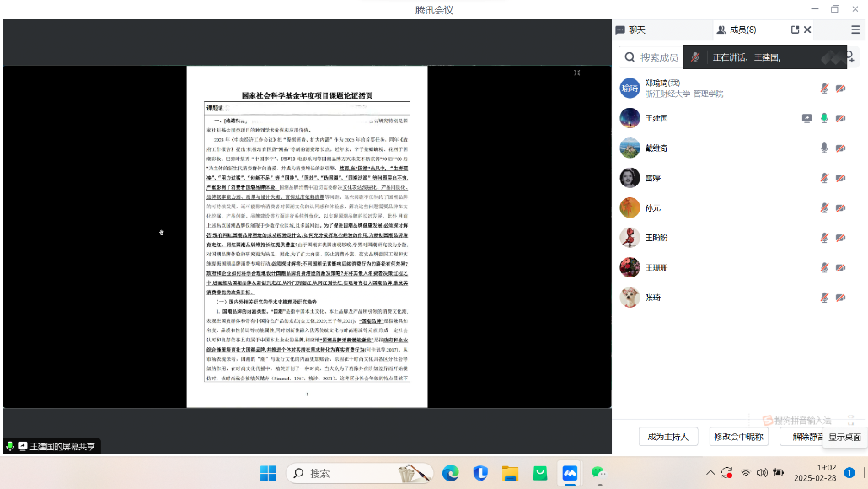Toggle 王建国's green microphone
868x489 pixels.
coord(824,118)
